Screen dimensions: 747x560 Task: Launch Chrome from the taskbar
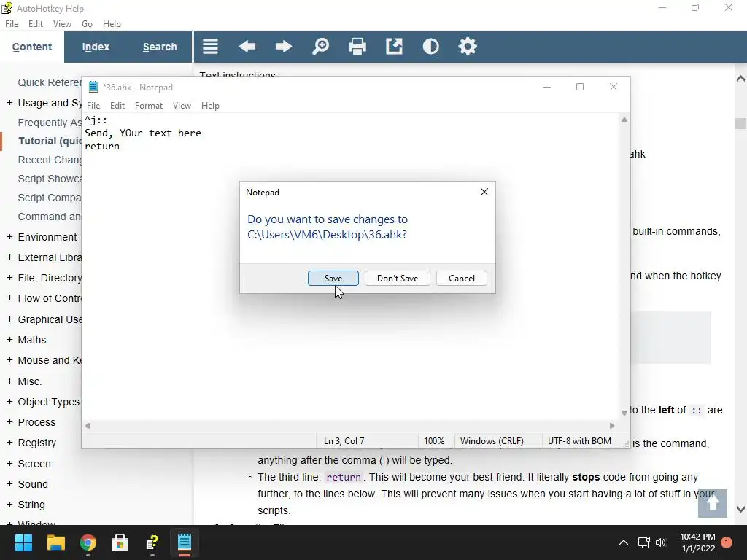88,542
